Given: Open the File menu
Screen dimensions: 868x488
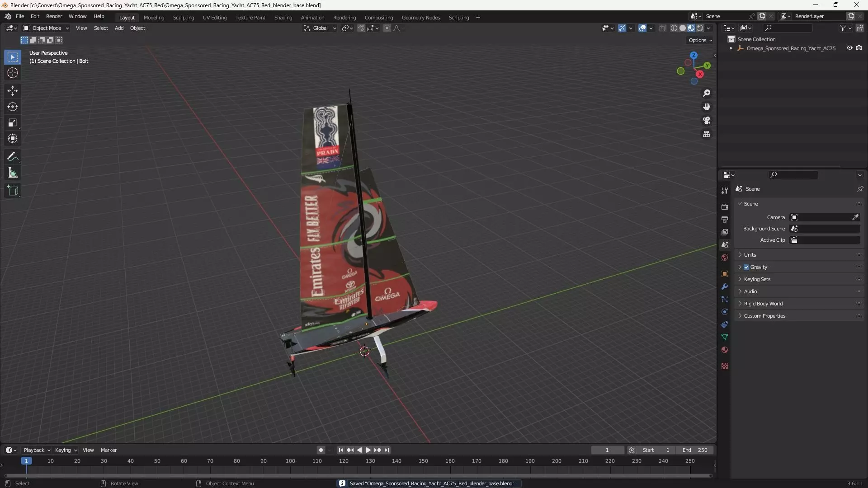Looking at the screenshot, I should click(x=20, y=16).
